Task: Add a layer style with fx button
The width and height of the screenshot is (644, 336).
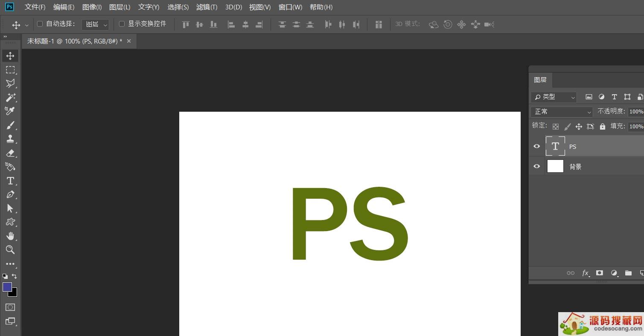Action: tap(586, 273)
